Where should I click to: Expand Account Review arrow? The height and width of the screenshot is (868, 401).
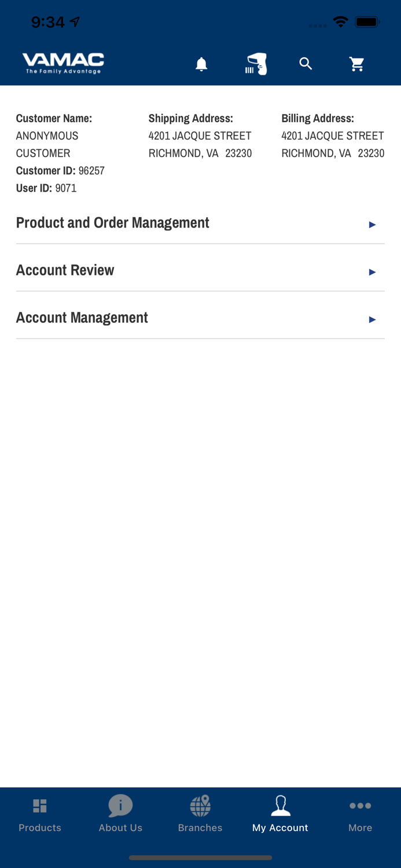click(372, 272)
